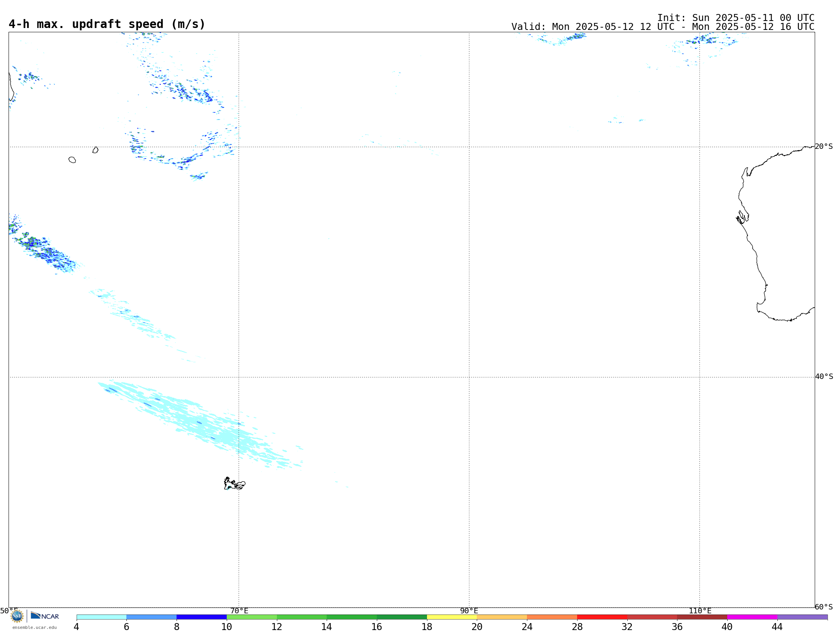Click the dark blue 8-10 colorbar swatch
840x632 pixels.
pyautogui.click(x=201, y=617)
